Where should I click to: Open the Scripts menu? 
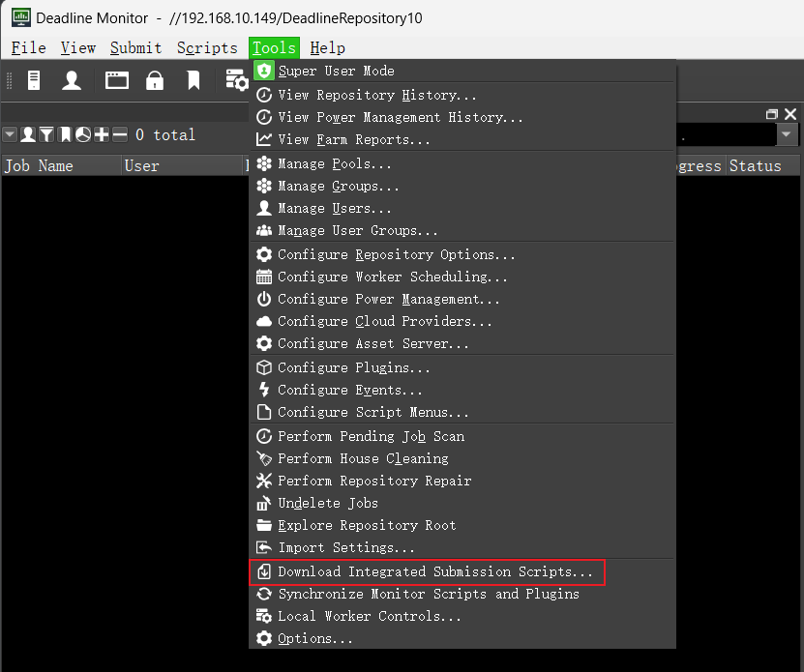point(207,48)
